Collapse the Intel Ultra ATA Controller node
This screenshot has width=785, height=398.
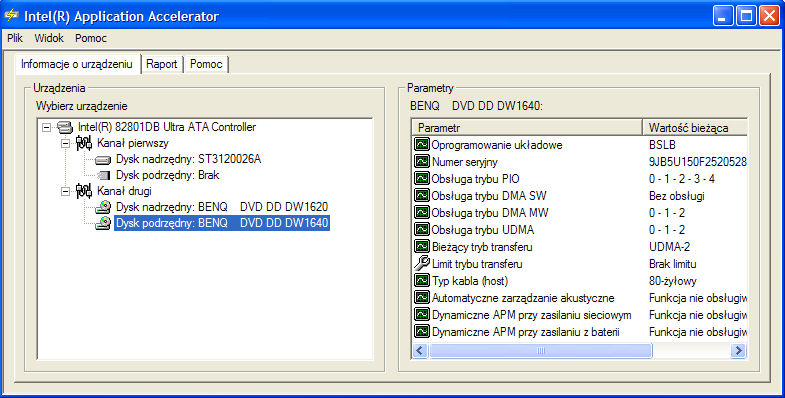pyautogui.click(x=46, y=127)
